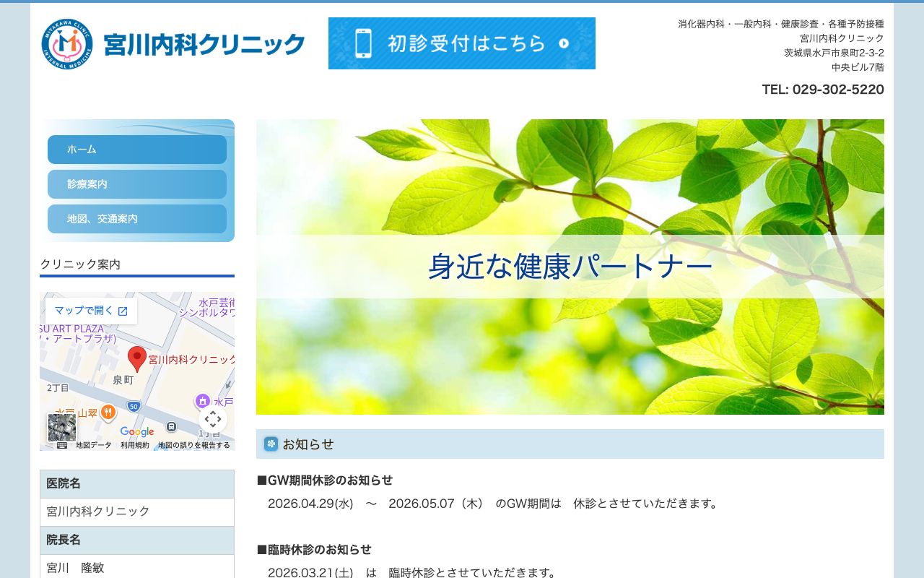
Task: Click the TEL: 029-302-5220 phone number
Action: [823, 90]
